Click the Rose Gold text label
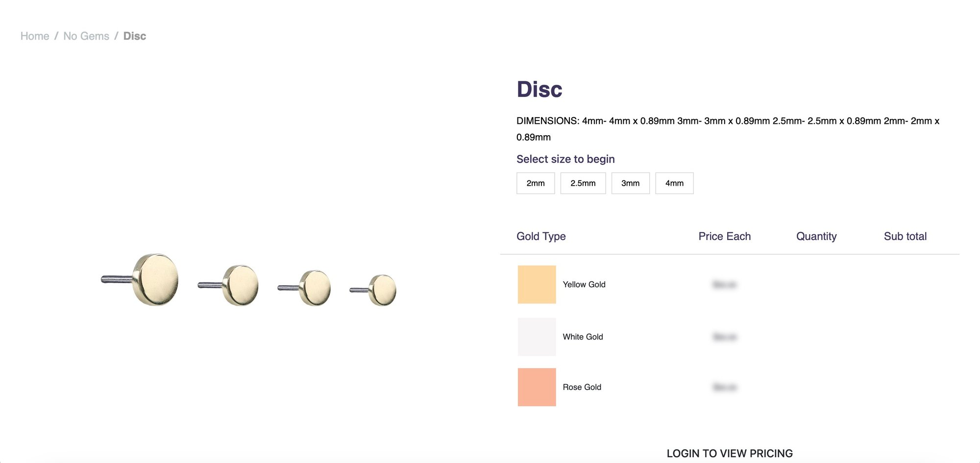 coord(582,387)
